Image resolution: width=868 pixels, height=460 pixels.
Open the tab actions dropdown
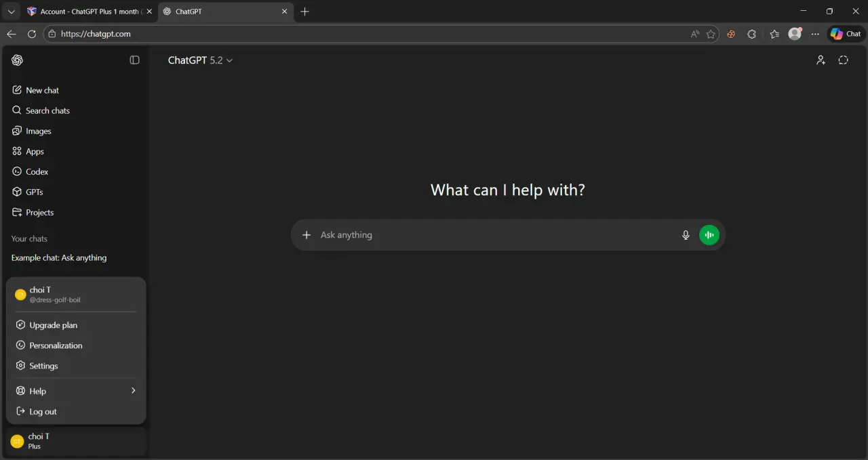click(x=11, y=12)
